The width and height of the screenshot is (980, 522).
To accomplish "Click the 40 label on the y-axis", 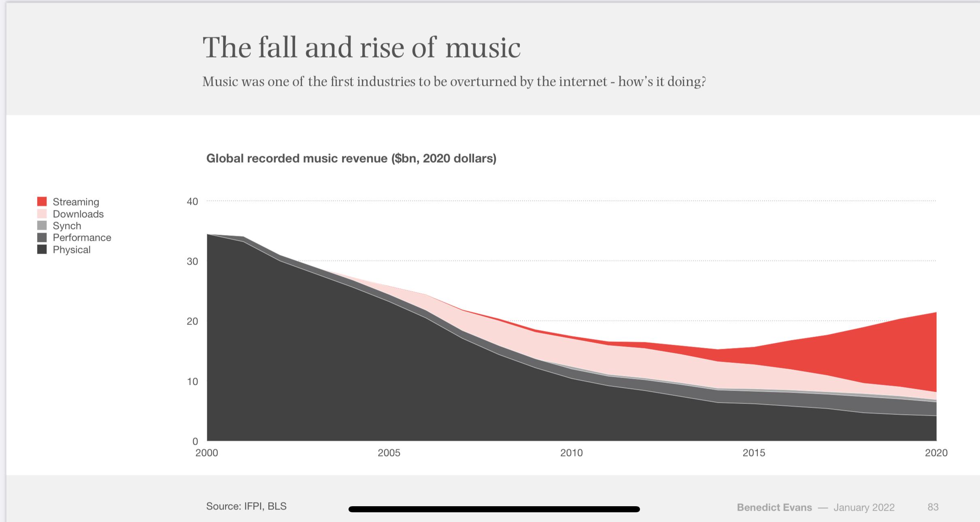I will coord(192,202).
